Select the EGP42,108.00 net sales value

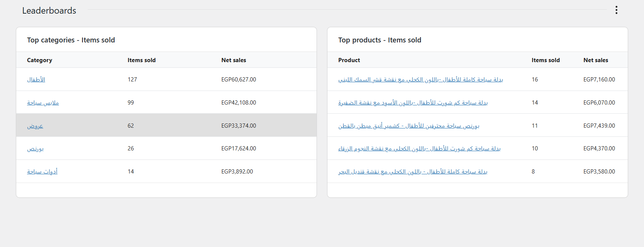pos(239,103)
